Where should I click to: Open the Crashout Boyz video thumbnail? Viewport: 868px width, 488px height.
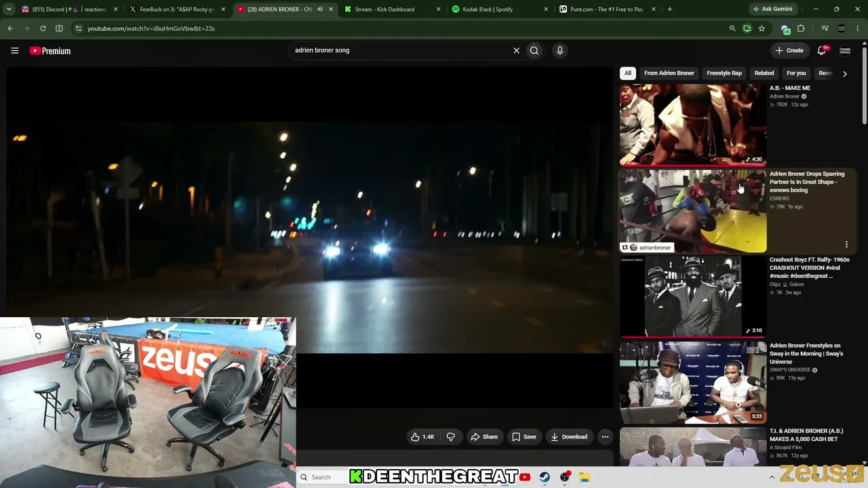click(693, 297)
